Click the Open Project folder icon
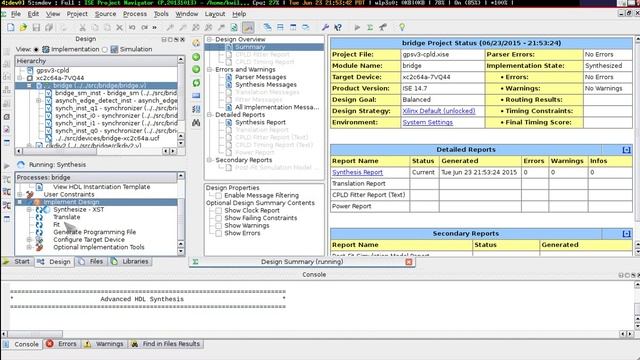The height and width of the screenshot is (360, 640). (x=23, y=27)
